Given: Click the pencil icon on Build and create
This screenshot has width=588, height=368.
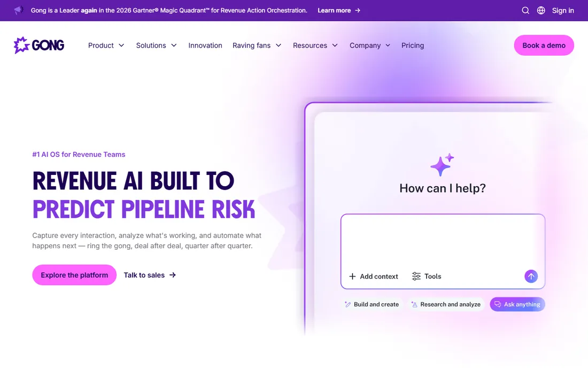Looking at the screenshot, I should [347, 304].
